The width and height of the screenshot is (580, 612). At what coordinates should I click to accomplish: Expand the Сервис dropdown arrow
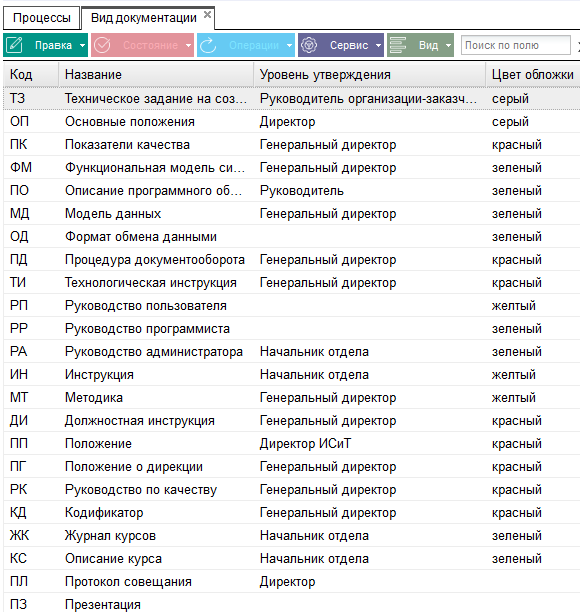378,46
